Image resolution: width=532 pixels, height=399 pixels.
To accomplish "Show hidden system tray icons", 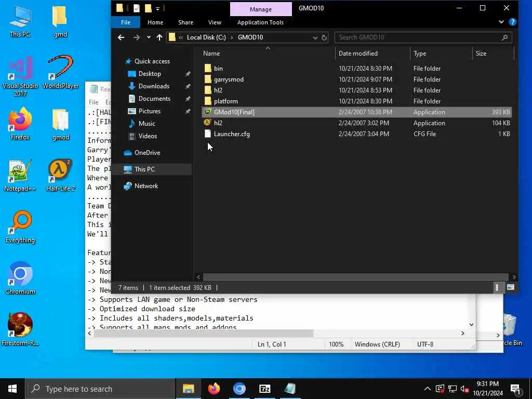I will [428, 389].
